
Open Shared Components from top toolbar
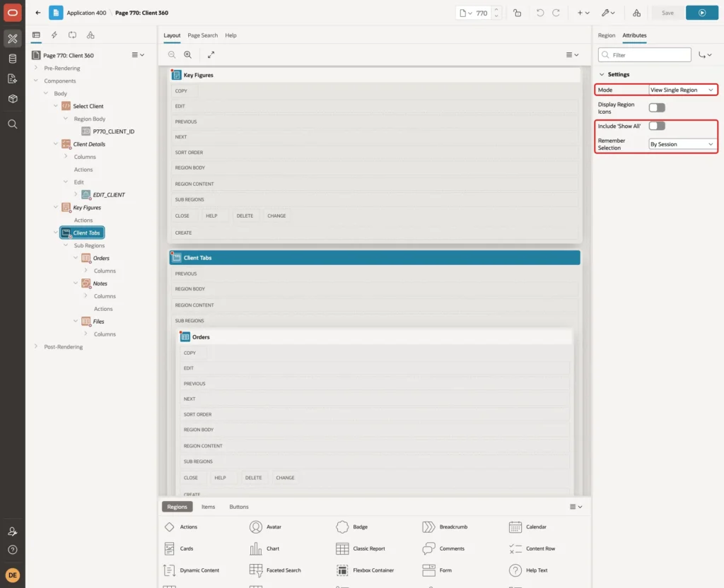[x=636, y=13]
